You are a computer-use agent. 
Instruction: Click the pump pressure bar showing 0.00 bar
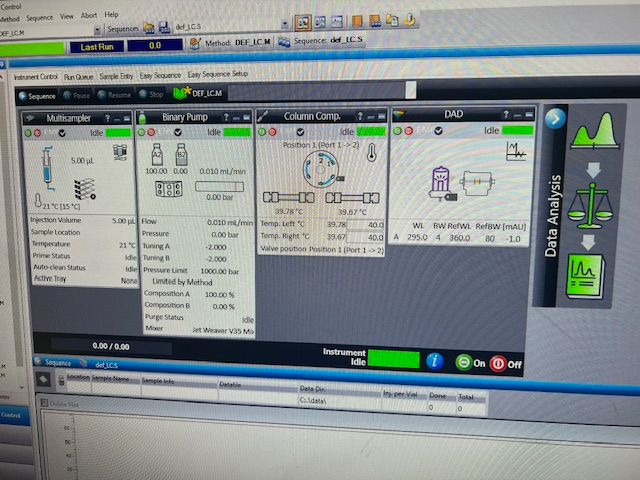[x=219, y=187]
